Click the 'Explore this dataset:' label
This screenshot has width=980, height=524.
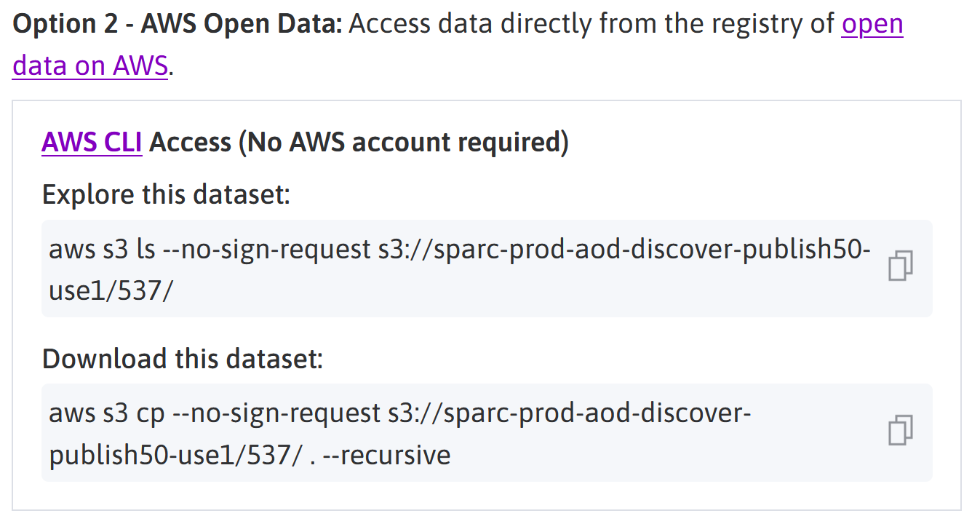pyautogui.click(x=166, y=195)
